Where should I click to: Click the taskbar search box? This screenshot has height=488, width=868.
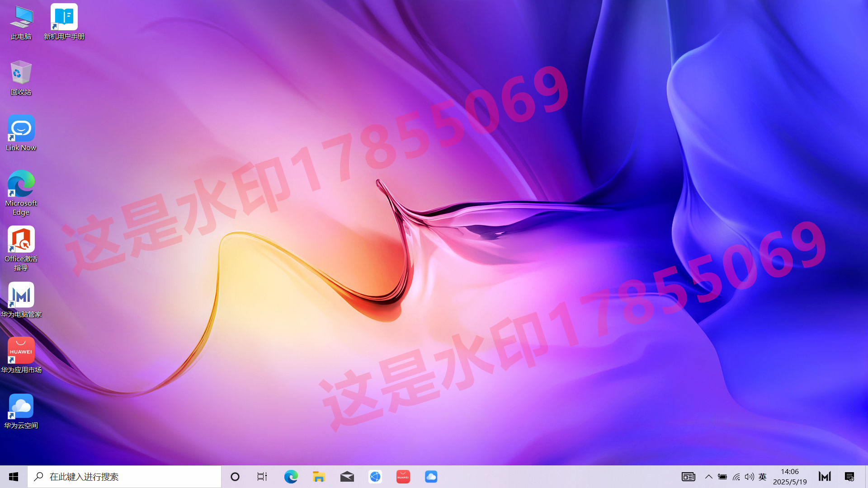[124, 477]
